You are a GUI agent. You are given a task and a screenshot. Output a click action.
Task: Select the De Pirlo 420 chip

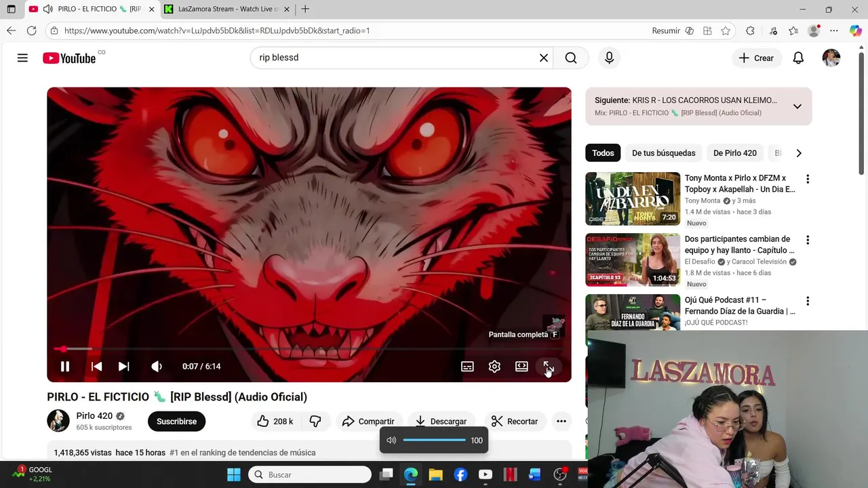coord(735,152)
